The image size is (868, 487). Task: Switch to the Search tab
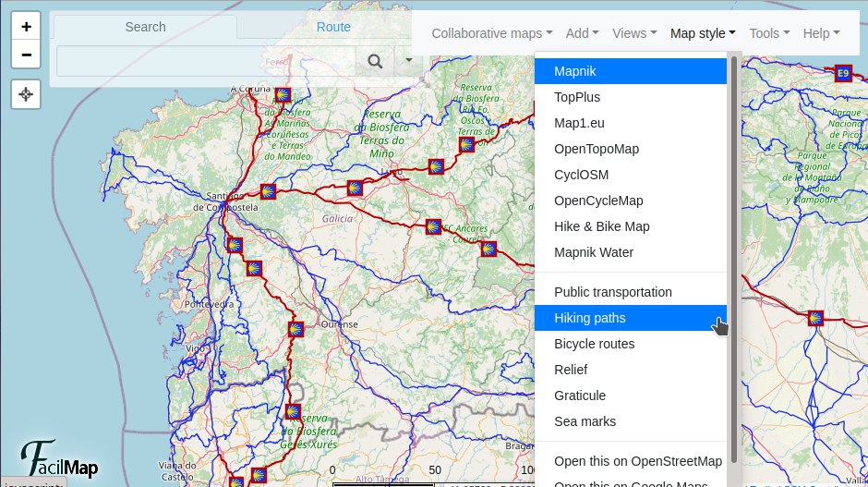click(x=145, y=27)
